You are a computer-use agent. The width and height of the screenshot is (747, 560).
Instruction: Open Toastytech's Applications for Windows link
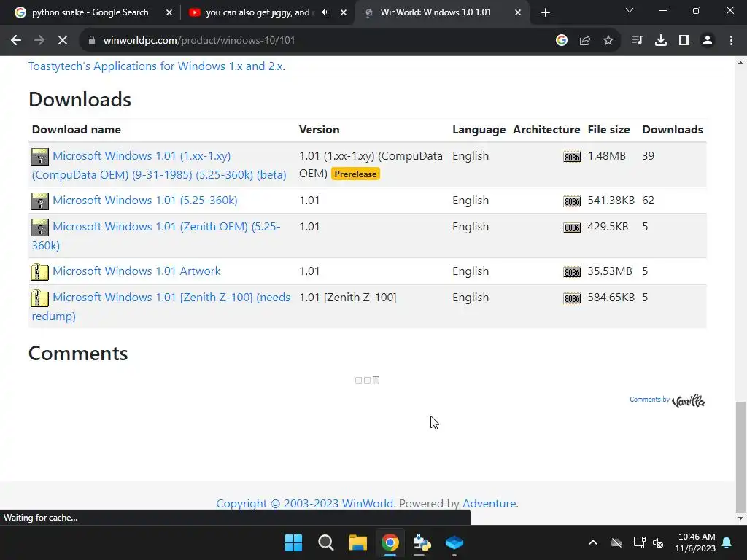click(156, 66)
